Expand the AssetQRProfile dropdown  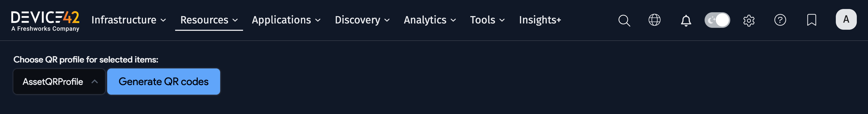coord(59,82)
